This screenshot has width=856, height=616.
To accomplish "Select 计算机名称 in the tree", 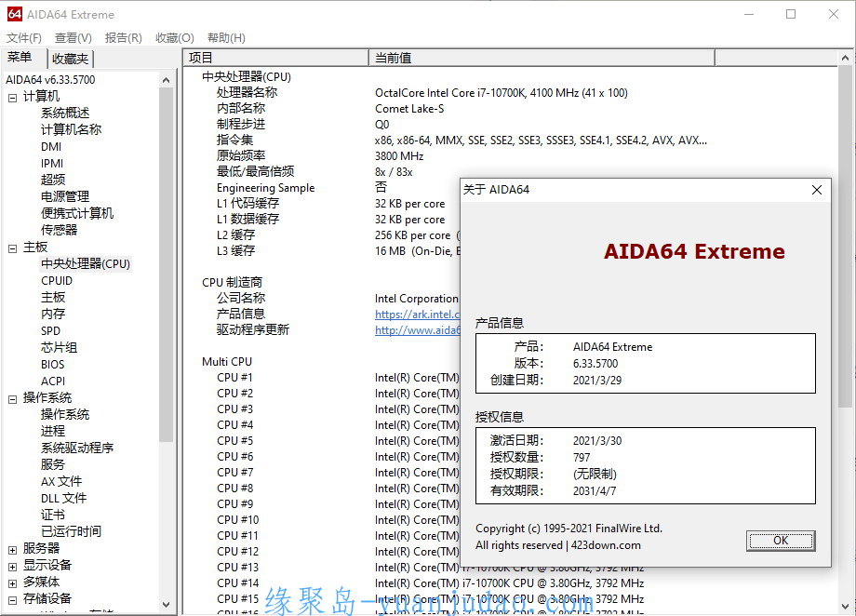I will point(71,129).
